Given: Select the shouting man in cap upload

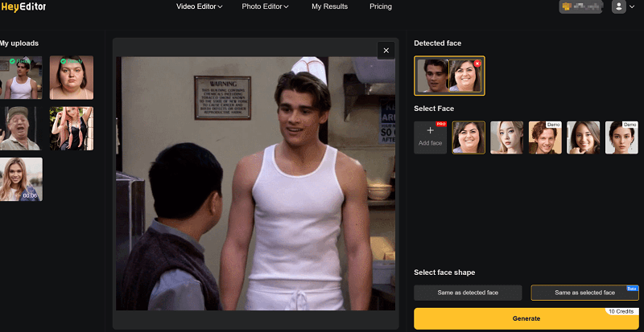Looking at the screenshot, I should tap(19, 129).
